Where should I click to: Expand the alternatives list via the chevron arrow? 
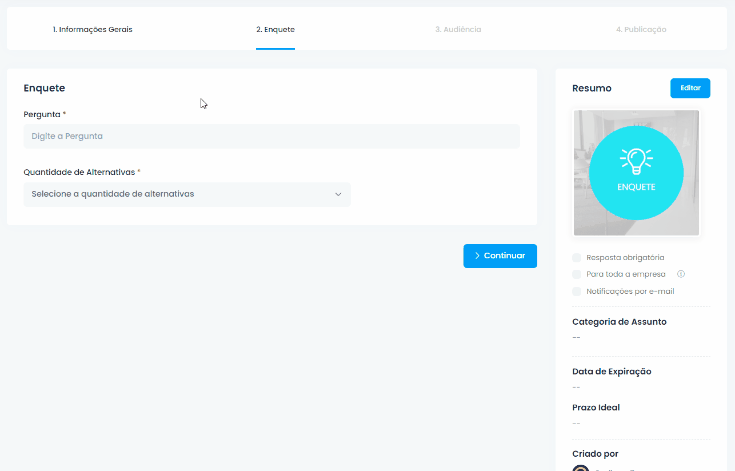338,194
